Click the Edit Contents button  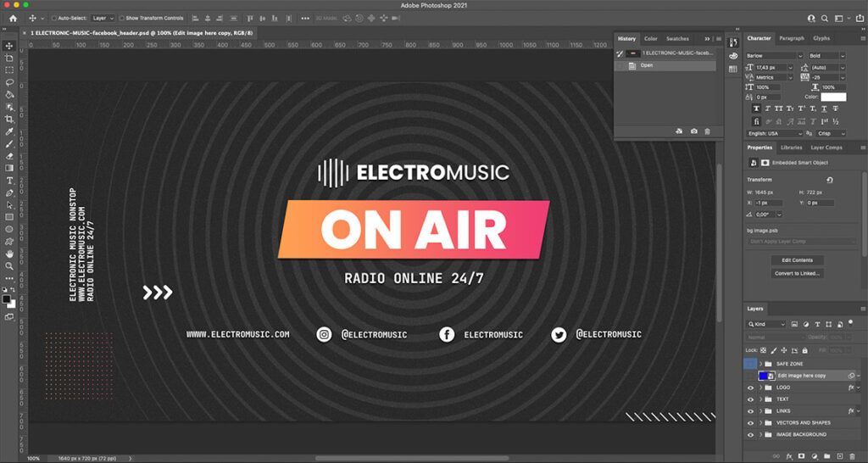(x=797, y=260)
